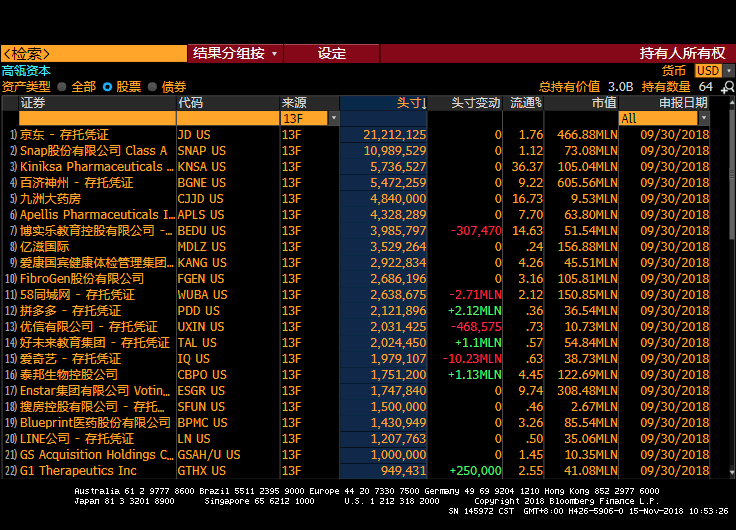
Task: Select row 博实乐教育控股有限公司
Action: (x=357, y=230)
